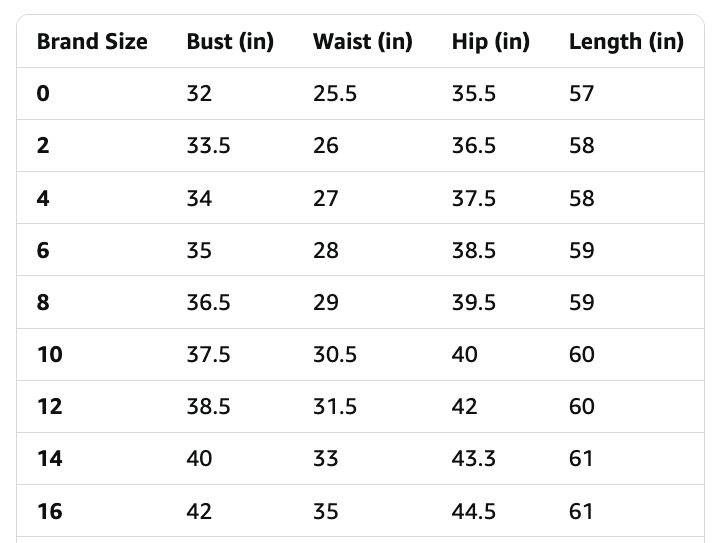Select the Waist (in) column header
Screen dimensions: 727x543
click(362, 41)
